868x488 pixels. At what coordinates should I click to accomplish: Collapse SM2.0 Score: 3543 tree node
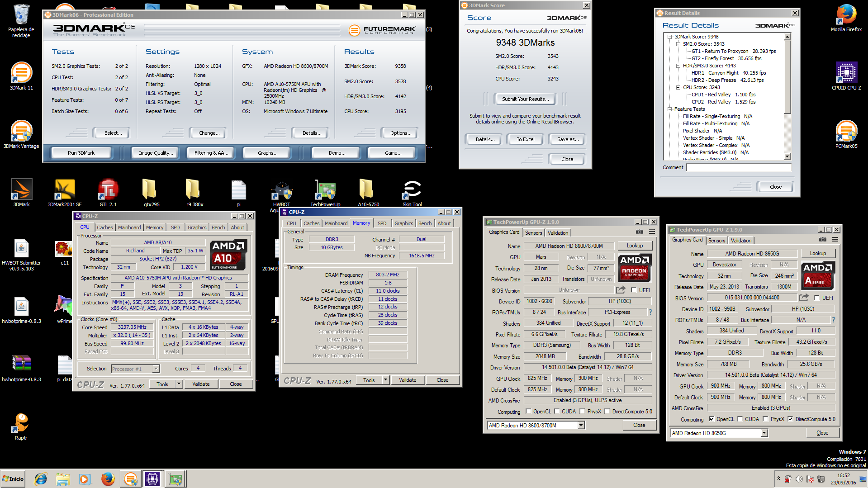pyautogui.click(x=678, y=44)
